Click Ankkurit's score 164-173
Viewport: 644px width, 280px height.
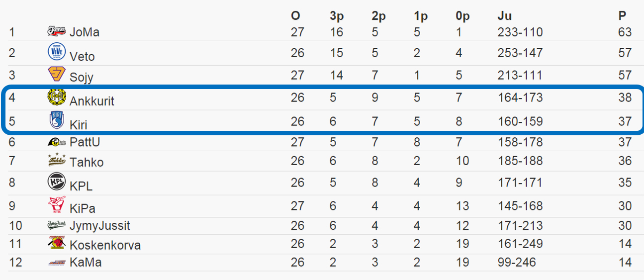[520, 97]
